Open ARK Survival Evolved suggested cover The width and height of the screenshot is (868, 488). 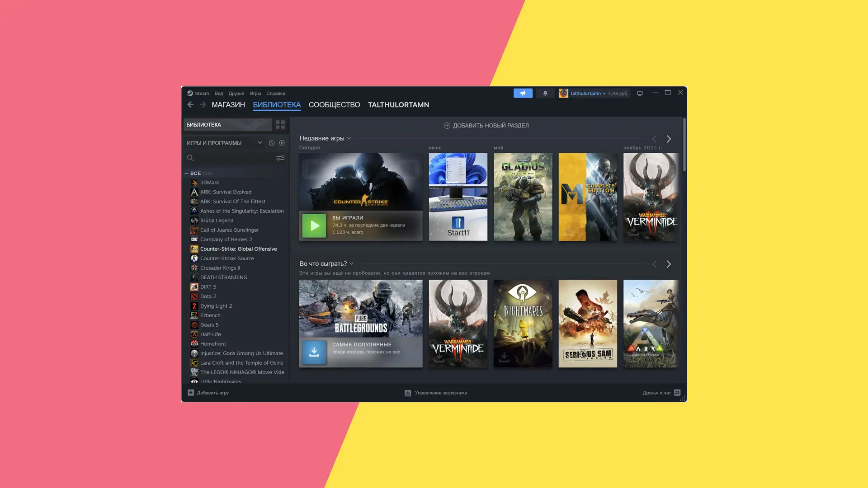click(651, 324)
